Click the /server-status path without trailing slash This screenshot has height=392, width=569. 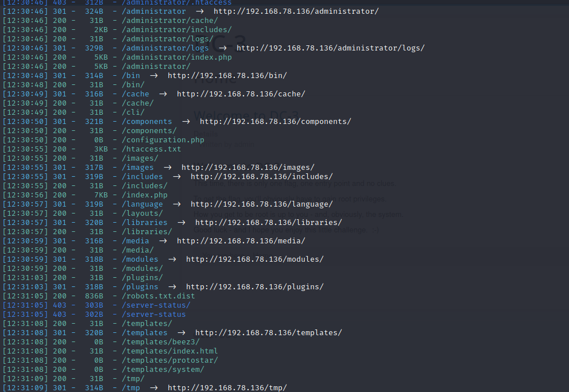[x=154, y=315]
